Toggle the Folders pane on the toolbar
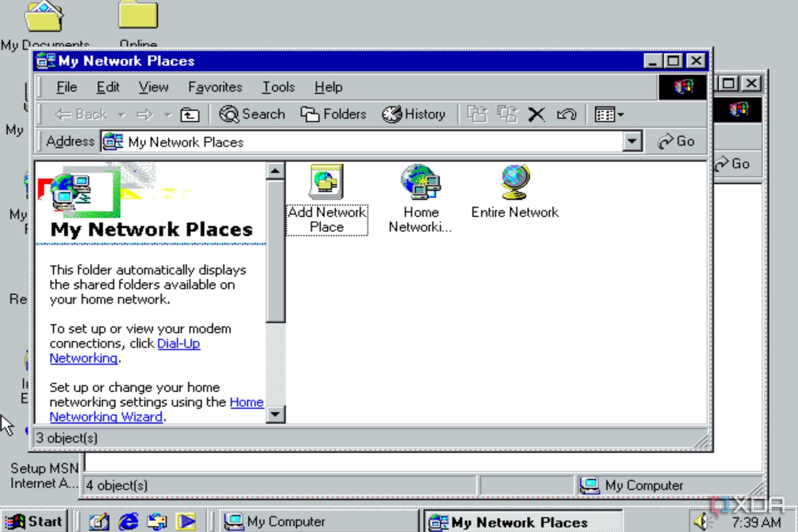Image resolution: width=798 pixels, height=532 pixels. tap(334, 114)
